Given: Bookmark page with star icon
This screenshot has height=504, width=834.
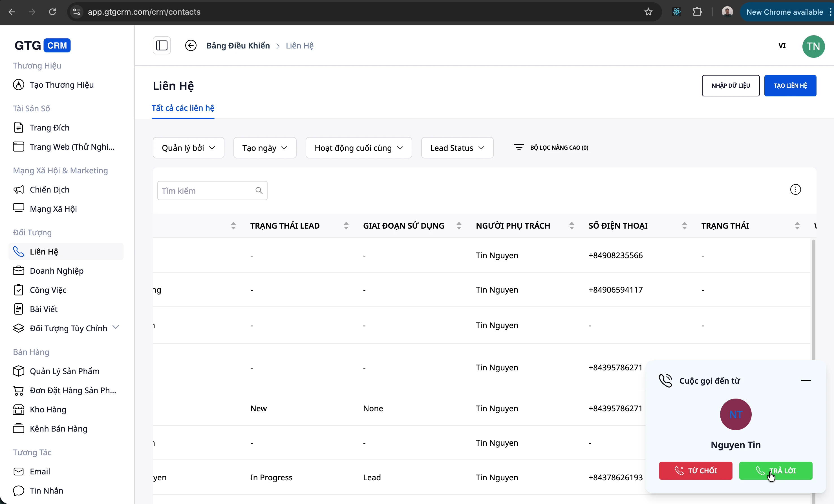Looking at the screenshot, I should 648,12.
